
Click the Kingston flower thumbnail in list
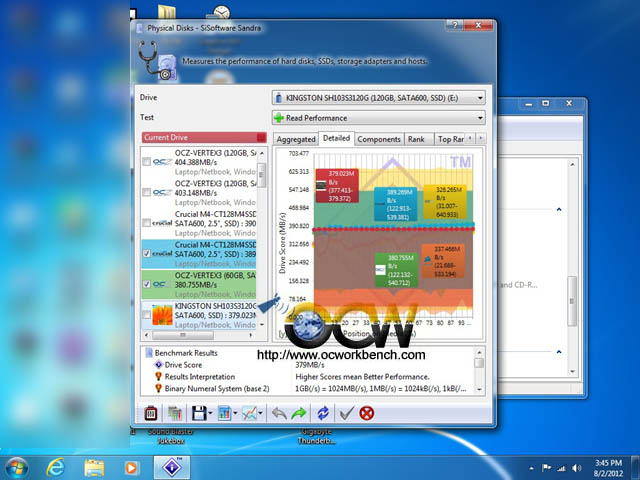click(x=162, y=315)
